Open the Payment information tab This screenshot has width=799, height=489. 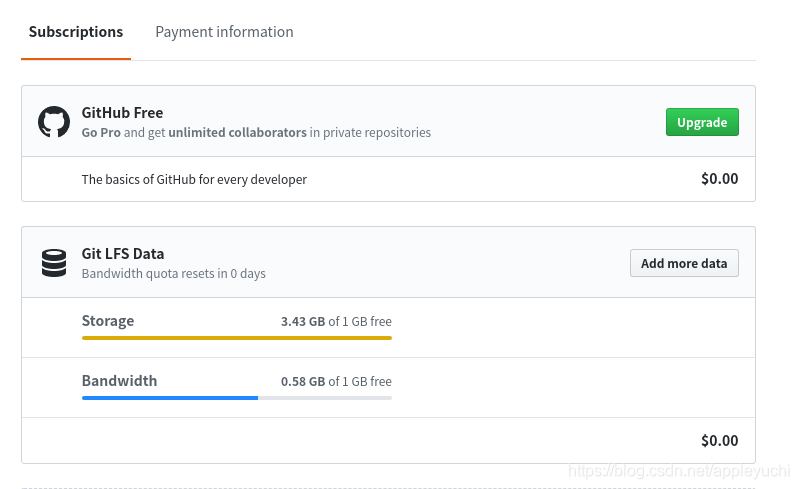(224, 32)
